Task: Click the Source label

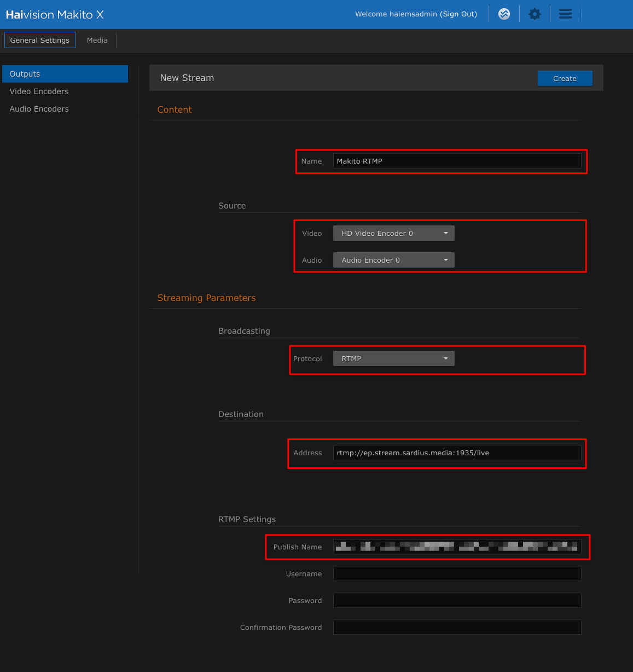Action: (x=232, y=206)
